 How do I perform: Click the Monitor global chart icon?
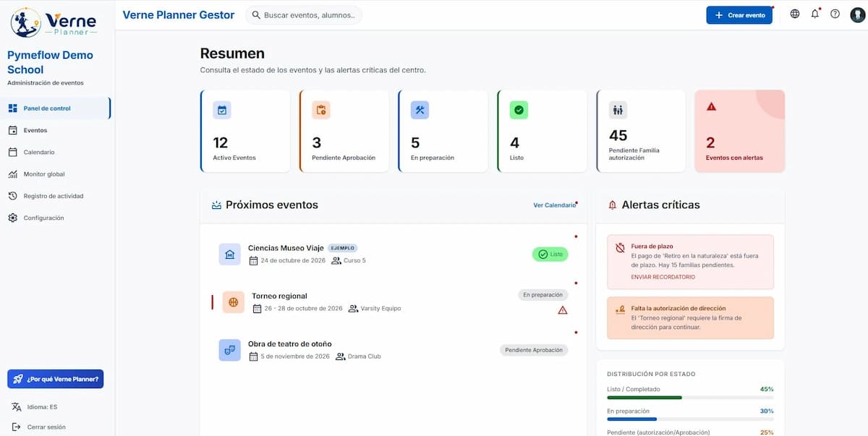12,174
